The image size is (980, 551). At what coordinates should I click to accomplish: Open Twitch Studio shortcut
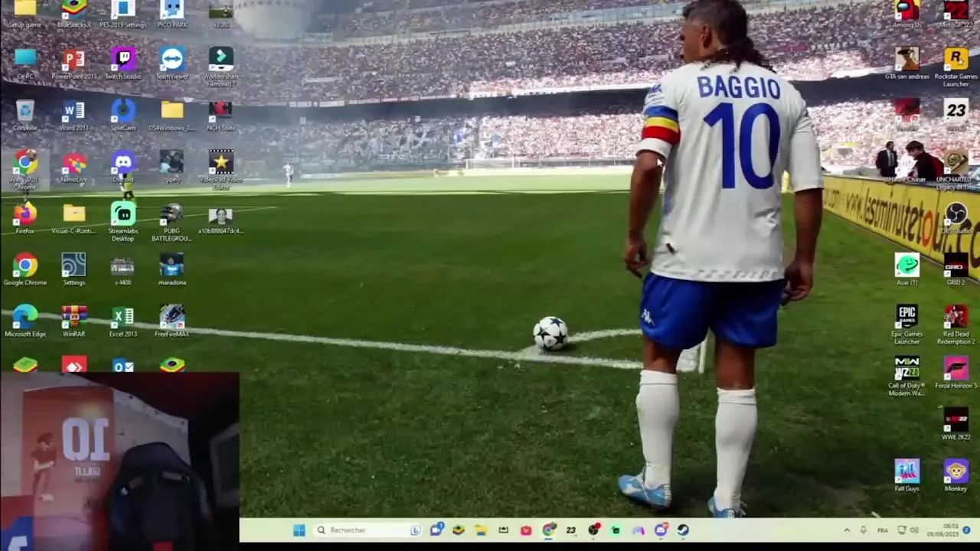point(122,64)
